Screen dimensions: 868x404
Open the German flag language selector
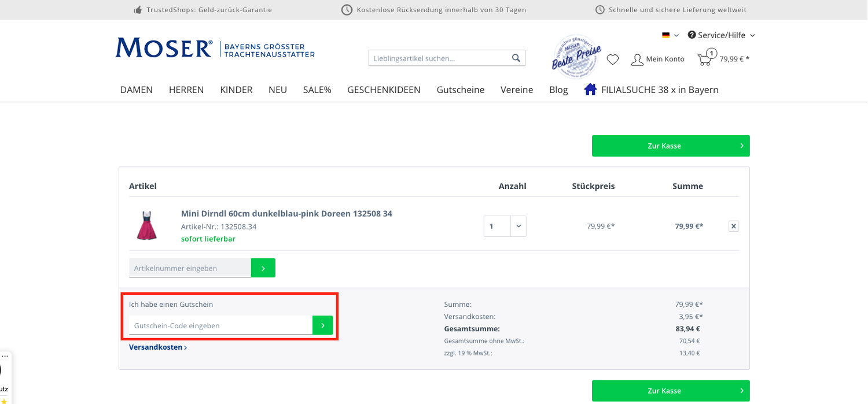coord(671,35)
